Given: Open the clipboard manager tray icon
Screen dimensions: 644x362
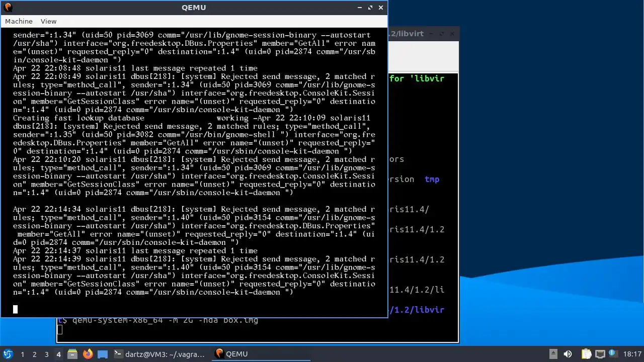Looking at the screenshot, I should click(586, 354).
